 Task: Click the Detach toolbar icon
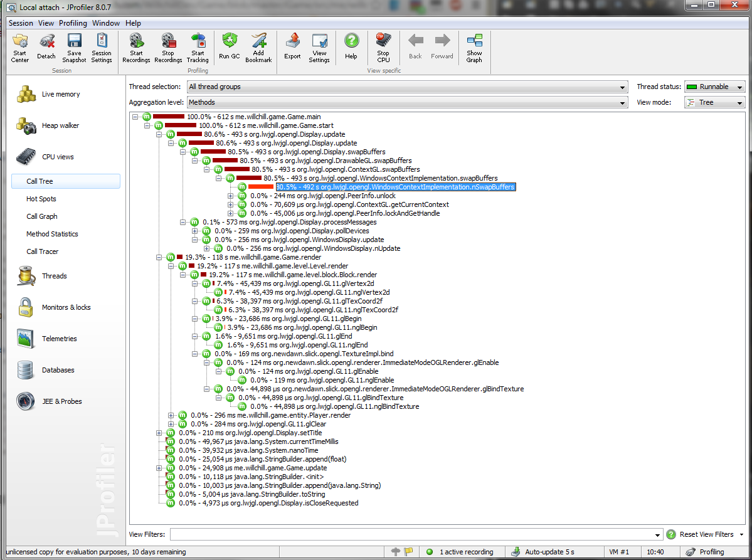pos(46,48)
